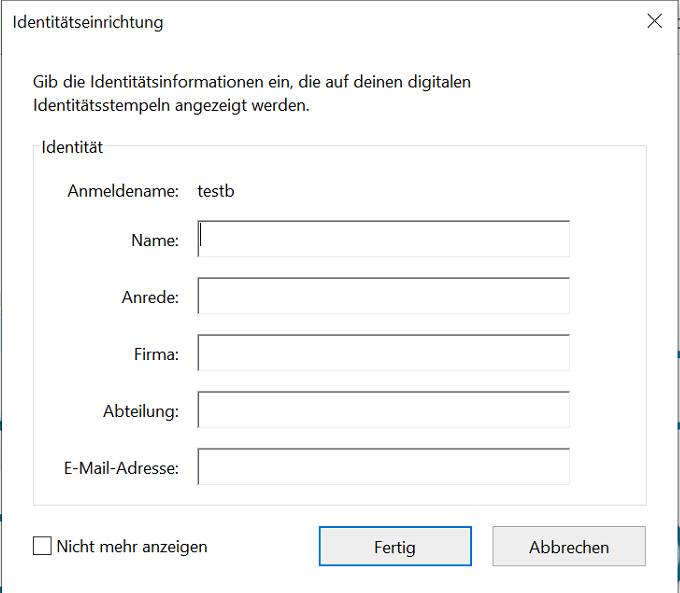Click the 'E-Mail-Adresse:' field label

click(121, 468)
